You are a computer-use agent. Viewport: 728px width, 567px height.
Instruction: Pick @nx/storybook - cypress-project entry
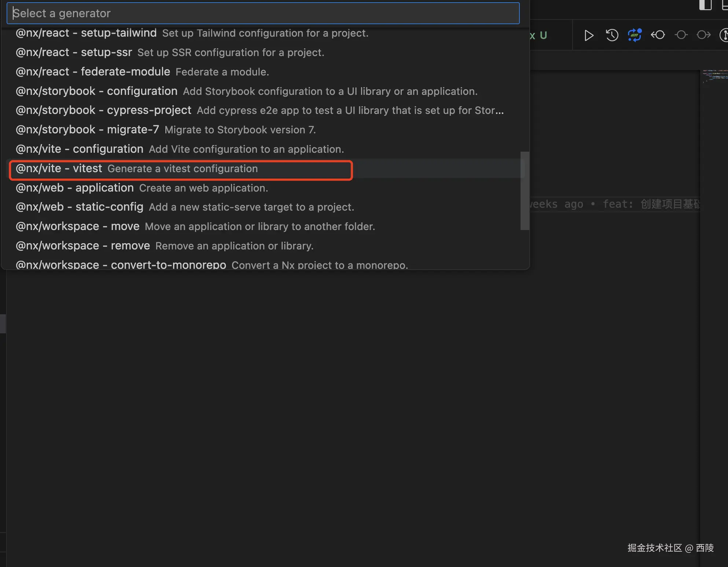click(x=259, y=111)
